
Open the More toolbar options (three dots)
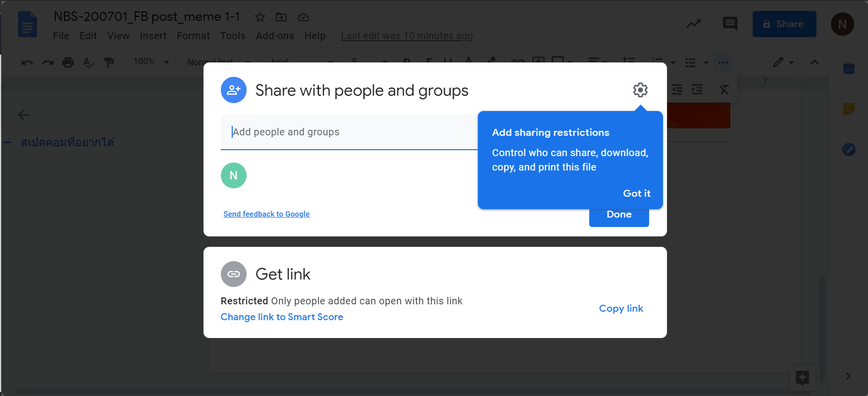coord(722,62)
